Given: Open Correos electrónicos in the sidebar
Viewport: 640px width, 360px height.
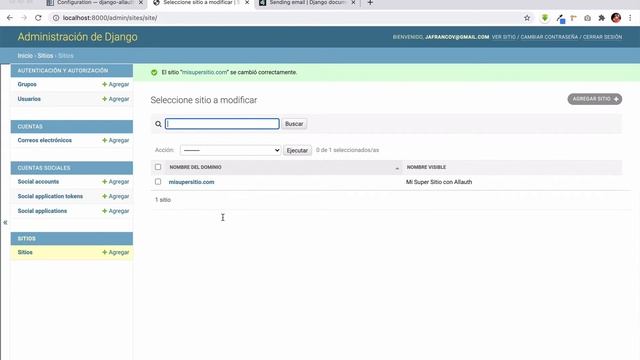Looking at the screenshot, I should coord(44,140).
